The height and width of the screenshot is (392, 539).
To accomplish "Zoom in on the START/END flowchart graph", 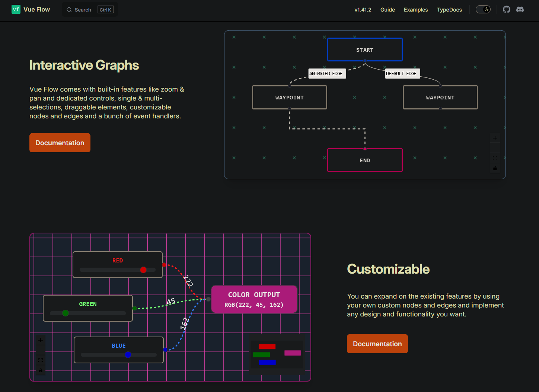I will pyautogui.click(x=495, y=138).
